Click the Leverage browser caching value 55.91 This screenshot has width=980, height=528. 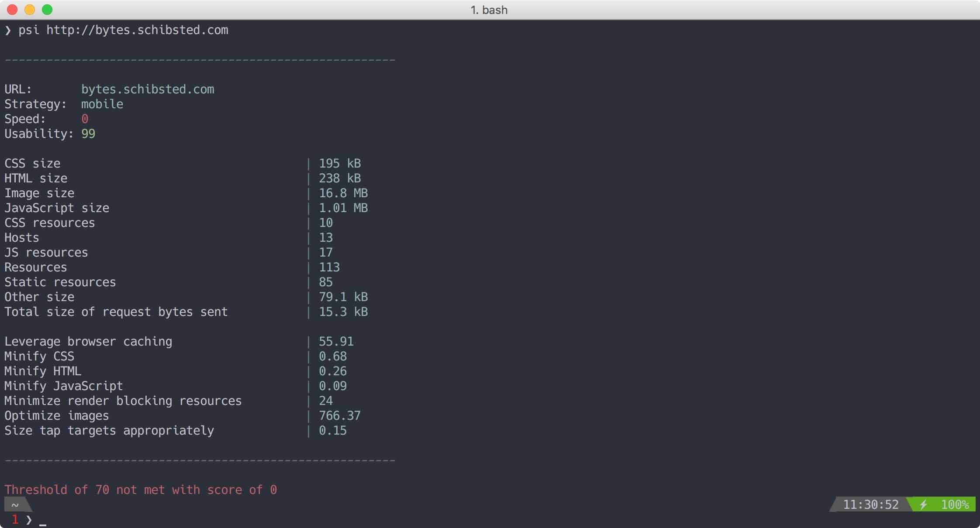click(x=336, y=342)
